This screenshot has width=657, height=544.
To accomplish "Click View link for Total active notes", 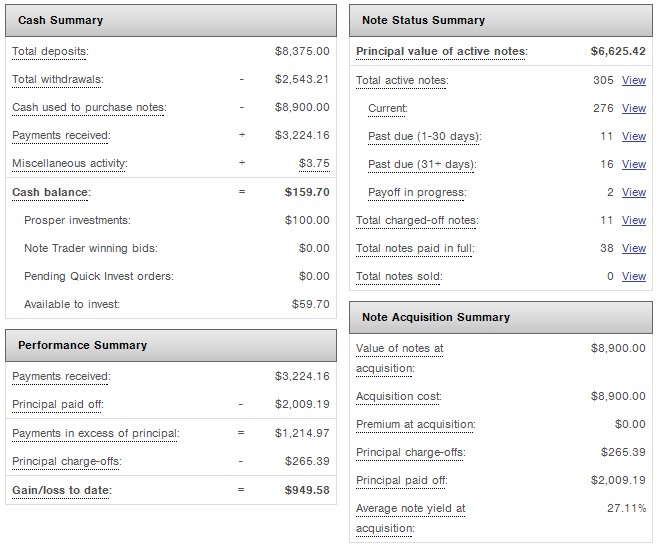I will pos(633,80).
